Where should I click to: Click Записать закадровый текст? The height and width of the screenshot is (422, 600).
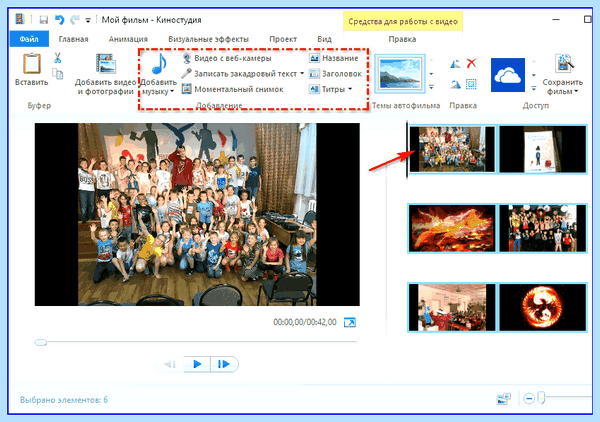(239, 73)
